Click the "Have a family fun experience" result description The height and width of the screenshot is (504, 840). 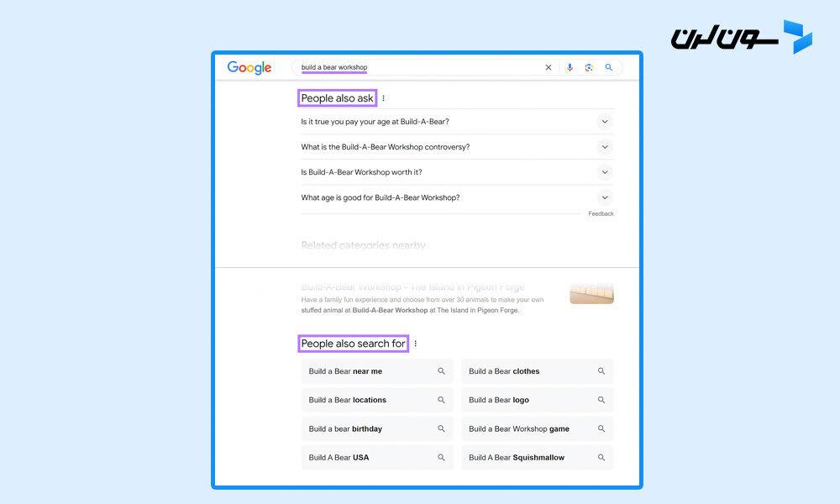[x=423, y=305]
